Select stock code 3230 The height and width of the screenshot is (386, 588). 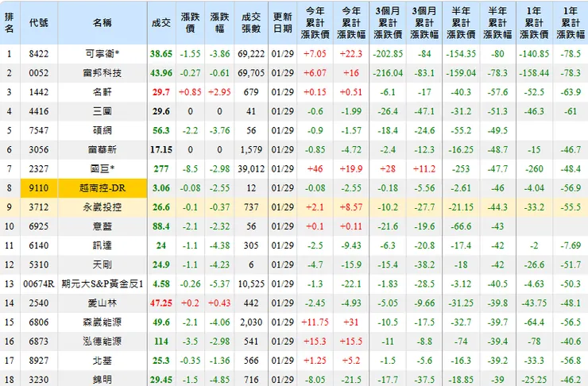[x=39, y=380]
